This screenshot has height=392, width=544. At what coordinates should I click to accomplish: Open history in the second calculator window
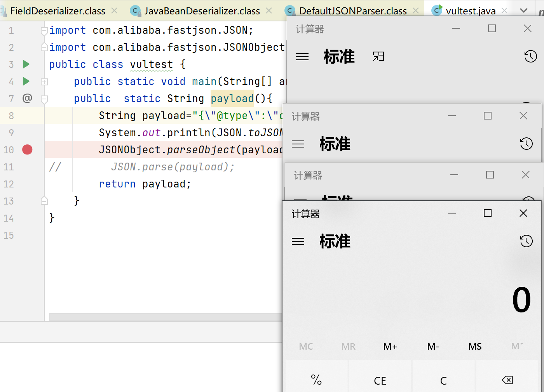[526, 144]
